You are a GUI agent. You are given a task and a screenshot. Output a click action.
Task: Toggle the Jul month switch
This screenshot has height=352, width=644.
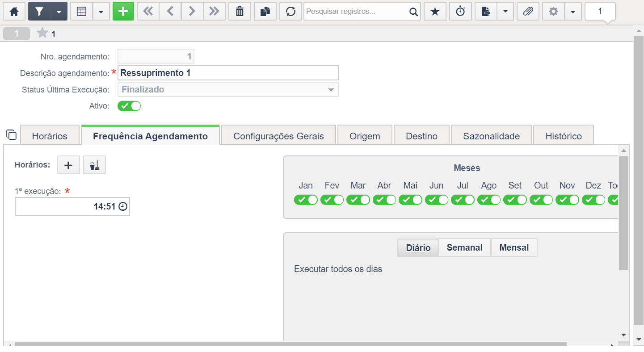463,200
